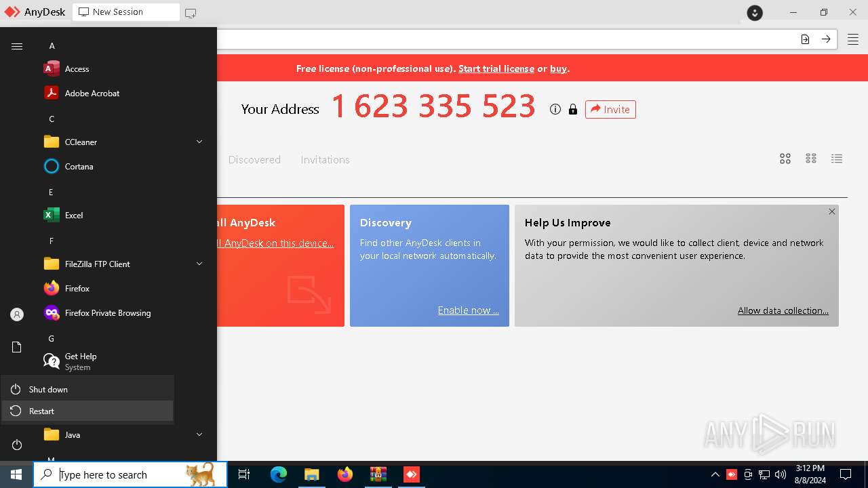
Task: Click the Allow data collection link
Action: pyautogui.click(x=783, y=310)
